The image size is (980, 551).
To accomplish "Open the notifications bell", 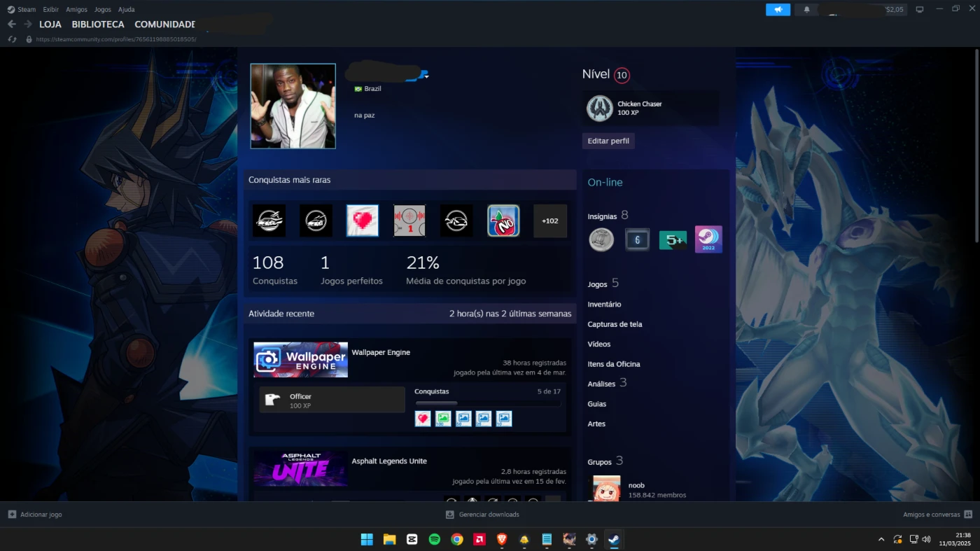I will [806, 10].
